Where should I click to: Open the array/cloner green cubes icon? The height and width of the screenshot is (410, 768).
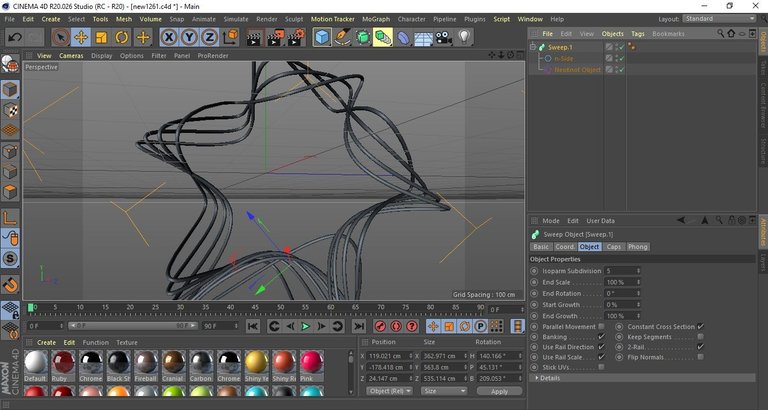coord(383,37)
